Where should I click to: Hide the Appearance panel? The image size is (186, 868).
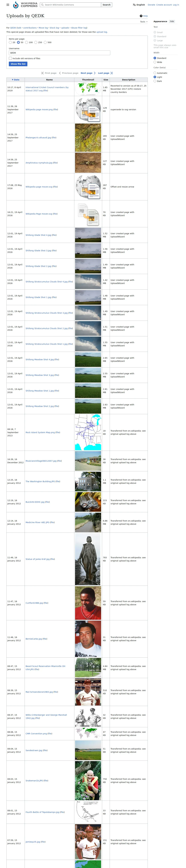point(172,21)
